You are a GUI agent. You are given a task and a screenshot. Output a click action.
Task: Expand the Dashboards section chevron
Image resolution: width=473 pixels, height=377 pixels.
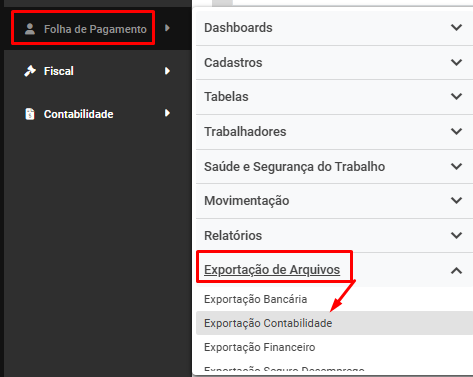456,27
